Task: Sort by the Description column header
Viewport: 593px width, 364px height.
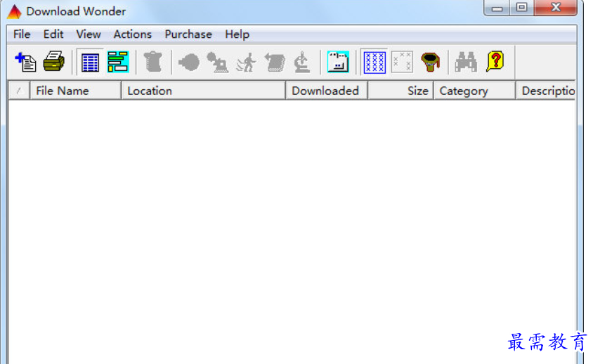Action: coord(546,91)
